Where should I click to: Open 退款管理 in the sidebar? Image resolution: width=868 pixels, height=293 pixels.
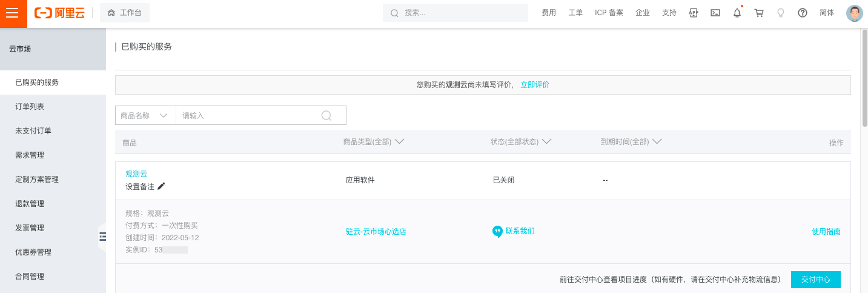(x=53, y=204)
